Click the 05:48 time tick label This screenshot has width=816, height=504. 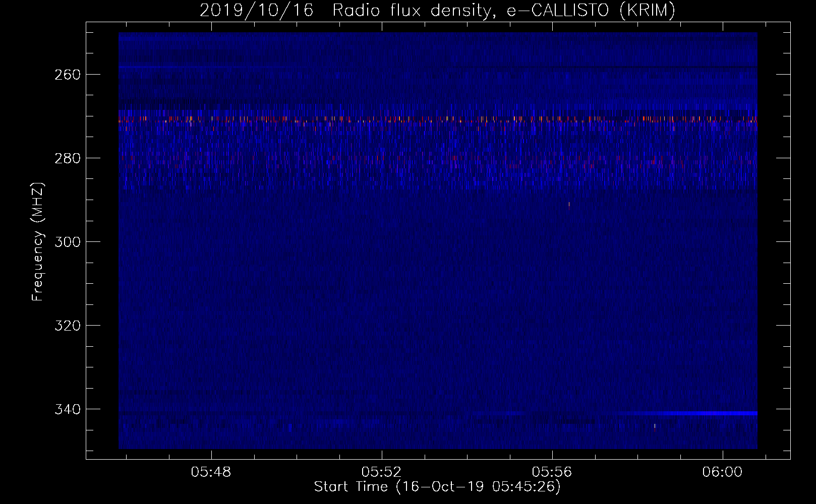211,472
